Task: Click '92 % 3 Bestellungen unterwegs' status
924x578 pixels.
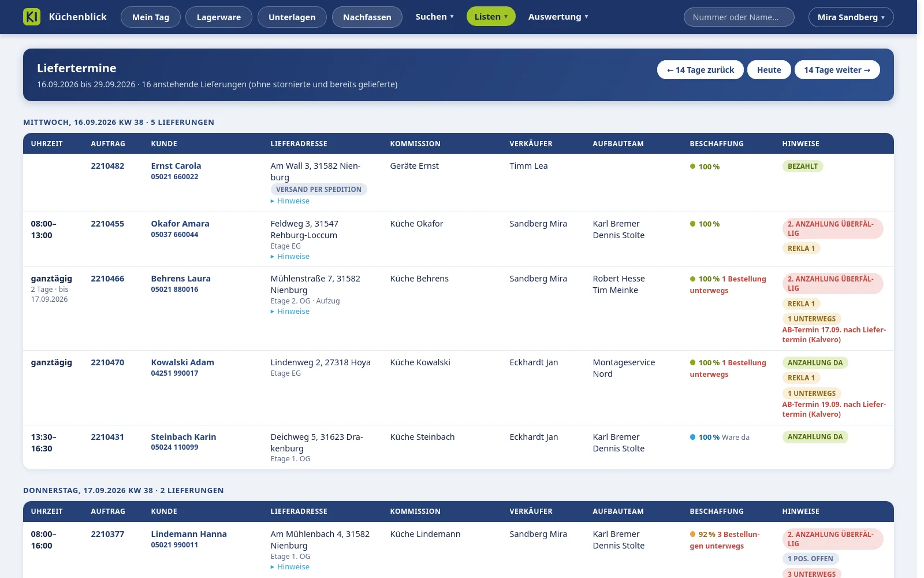Action: point(725,540)
